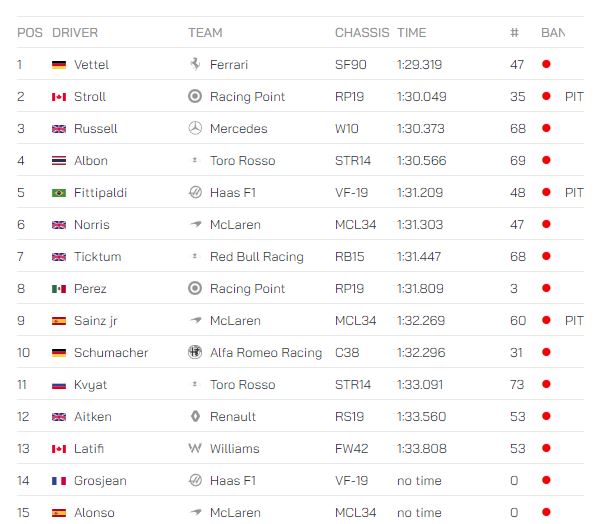The width and height of the screenshot is (600, 524).
Task: Click the Mercedes star logo in Russell's row
Action: [x=195, y=128]
